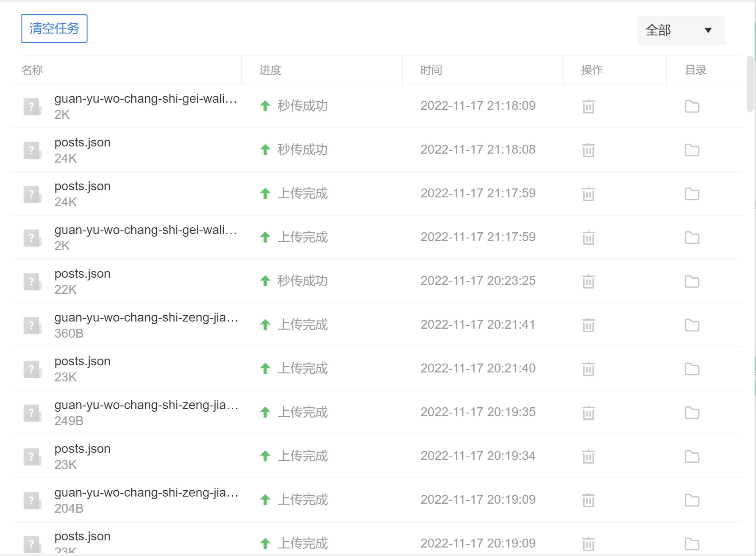Click the vertical scrollbar thumb
Viewport: 756px width, 556px height.
[x=750, y=84]
